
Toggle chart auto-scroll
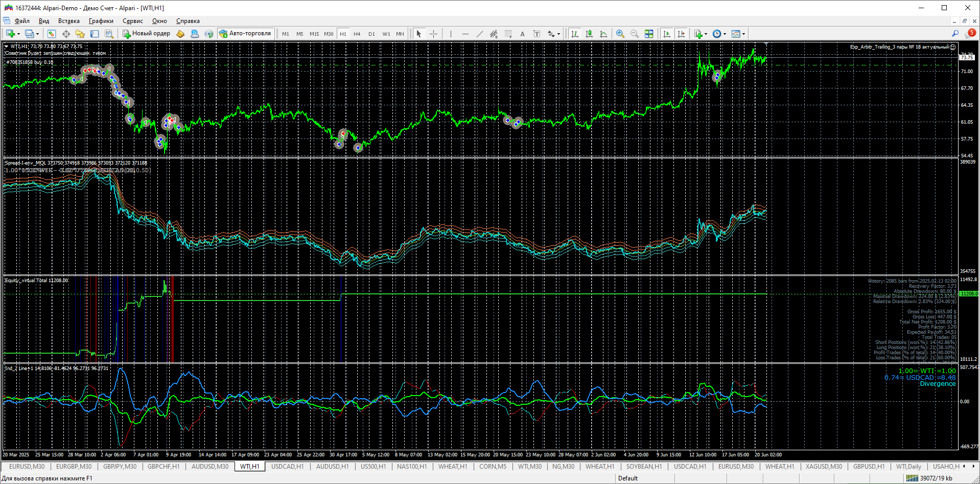pyautogui.click(x=667, y=34)
